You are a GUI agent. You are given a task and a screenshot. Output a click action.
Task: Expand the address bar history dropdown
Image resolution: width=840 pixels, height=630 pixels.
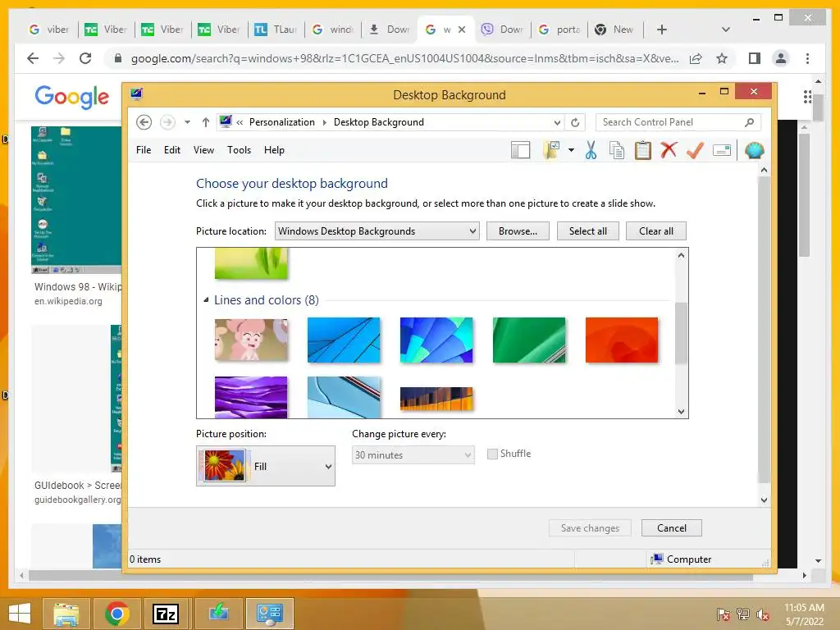pos(557,123)
